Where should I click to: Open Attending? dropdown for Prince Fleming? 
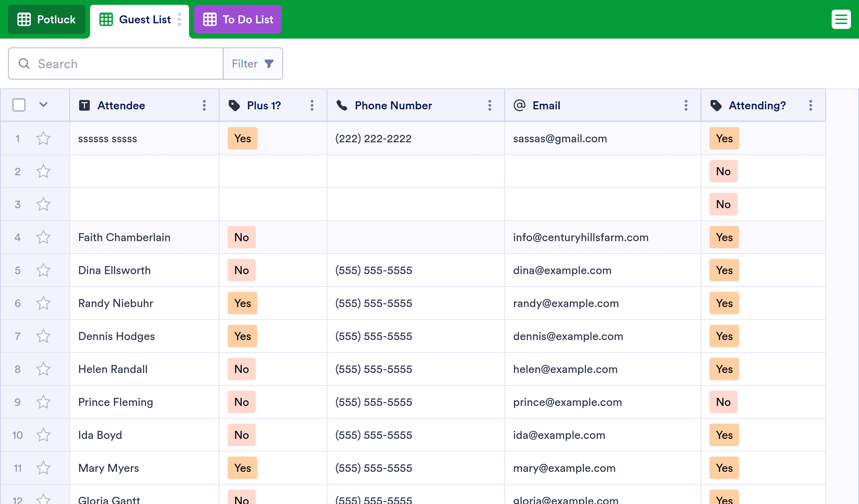point(723,402)
